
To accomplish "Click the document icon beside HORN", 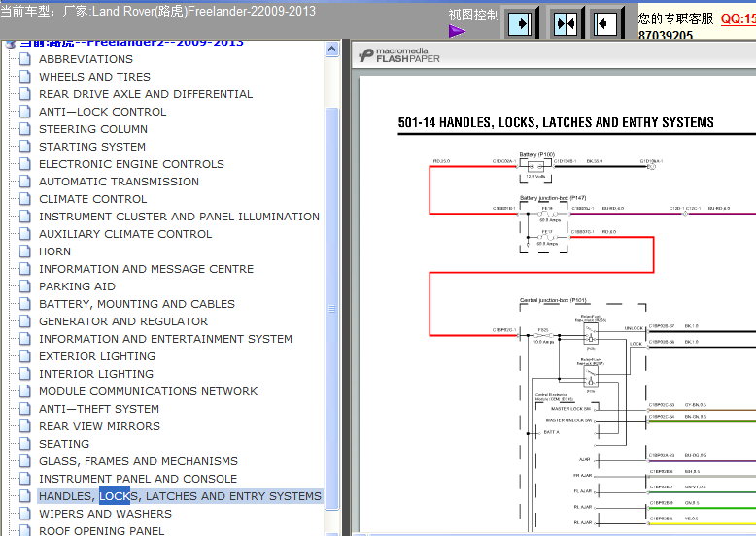I will click(x=25, y=251).
